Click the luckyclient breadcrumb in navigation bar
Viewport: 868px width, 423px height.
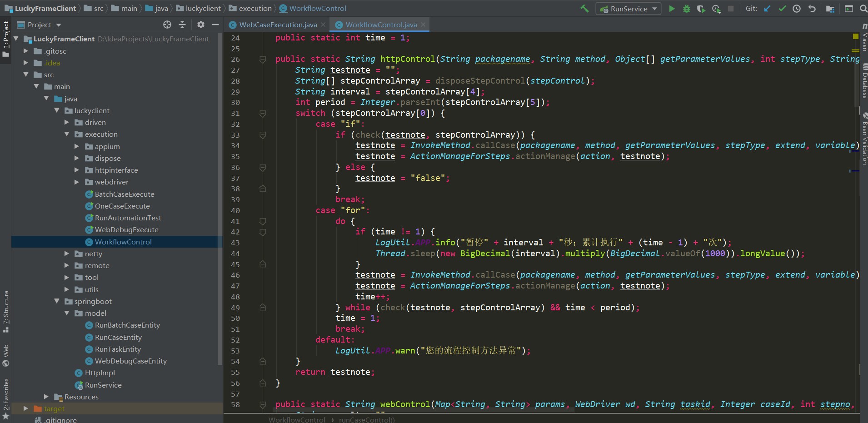[198, 8]
